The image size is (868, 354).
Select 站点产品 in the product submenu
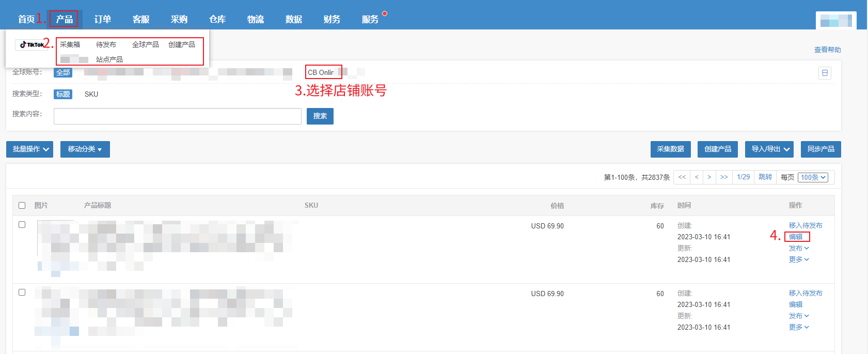click(x=109, y=59)
